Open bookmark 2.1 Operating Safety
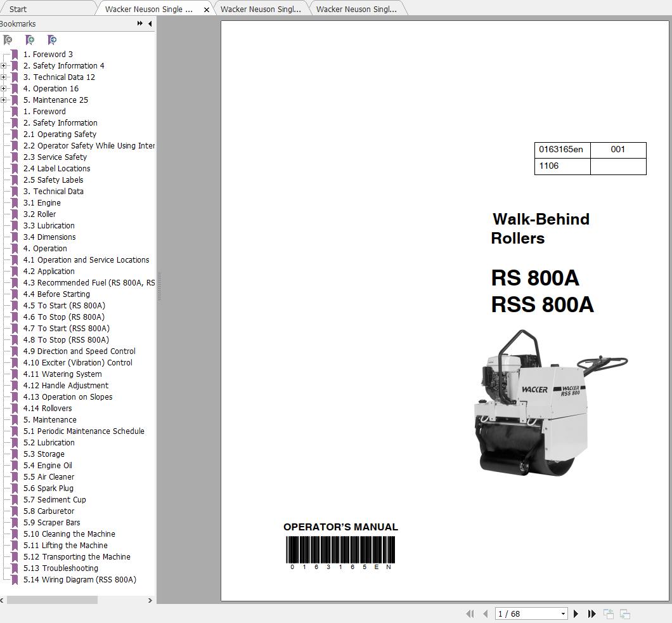The height and width of the screenshot is (623, 672). click(60, 134)
